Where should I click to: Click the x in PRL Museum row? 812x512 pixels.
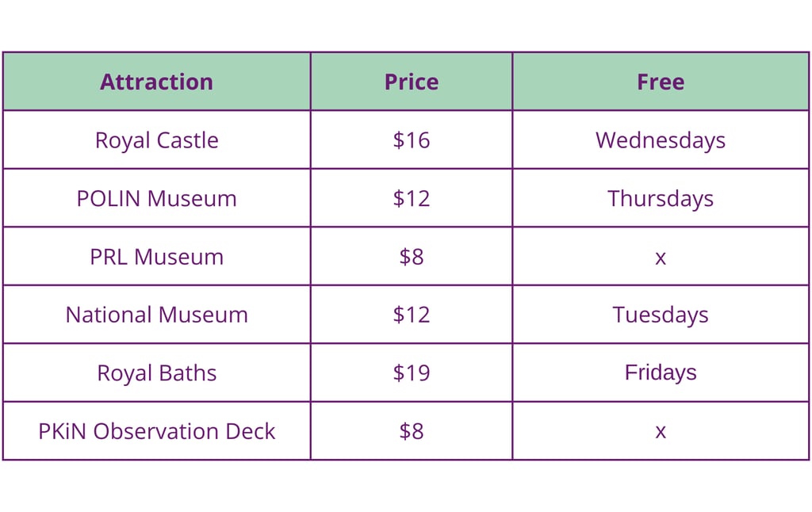[660, 257]
